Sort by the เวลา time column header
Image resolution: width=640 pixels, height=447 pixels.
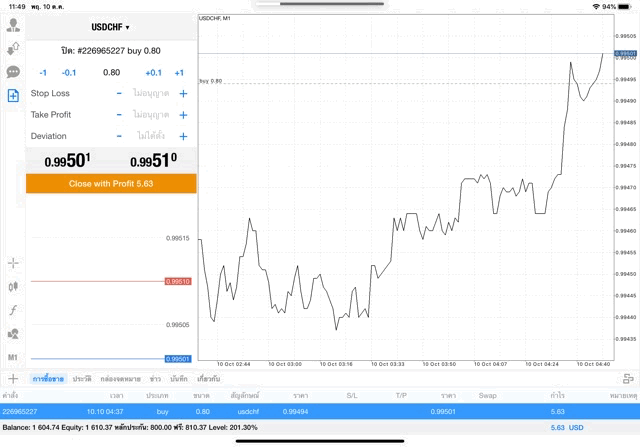[x=116, y=395]
